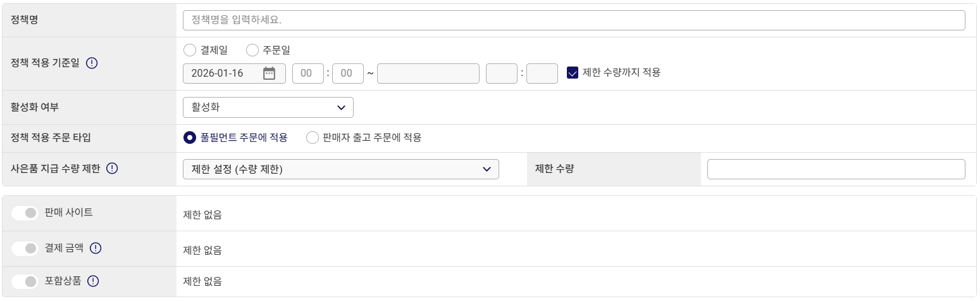Click info icon beside 결제 금액
This screenshot has height=301, width=980.
(96, 248)
